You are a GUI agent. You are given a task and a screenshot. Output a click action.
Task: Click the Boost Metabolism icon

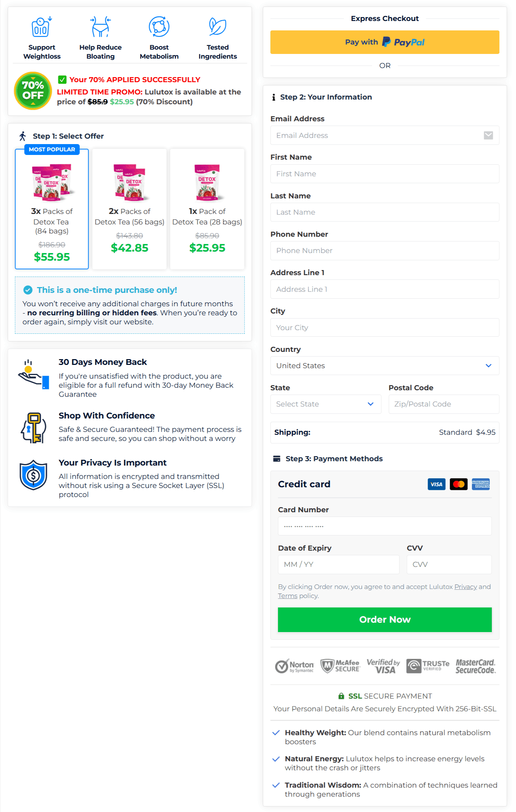159,26
